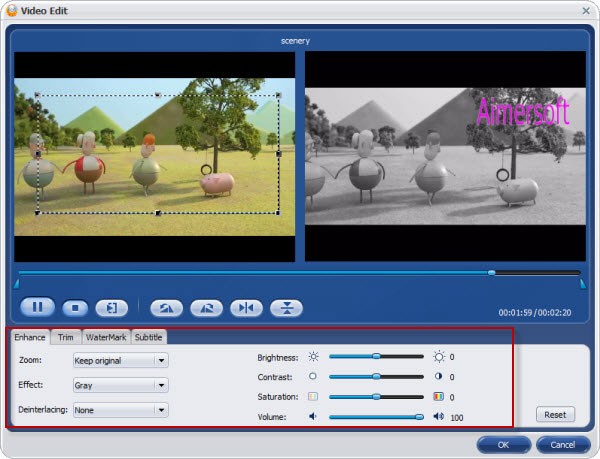
Task: Open the Effect dropdown showing Gray
Action: tap(121, 385)
